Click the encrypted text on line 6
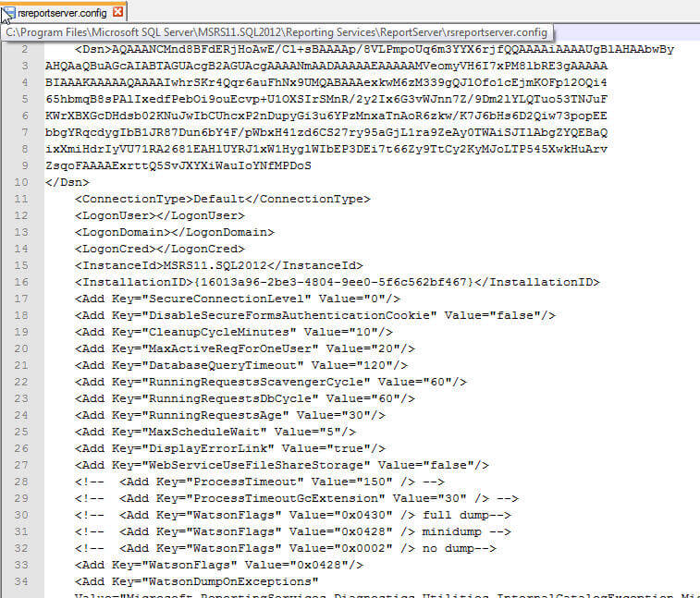700x598 pixels. 326,116
